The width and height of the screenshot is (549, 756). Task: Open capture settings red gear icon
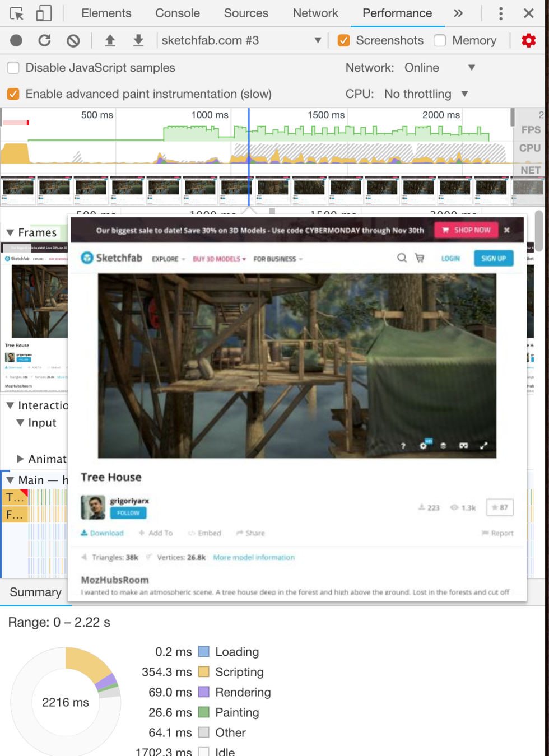coord(528,40)
